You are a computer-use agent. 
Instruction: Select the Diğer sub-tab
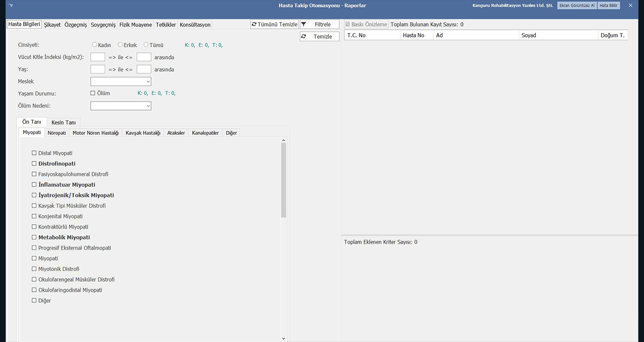pyautogui.click(x=232, y=133)
